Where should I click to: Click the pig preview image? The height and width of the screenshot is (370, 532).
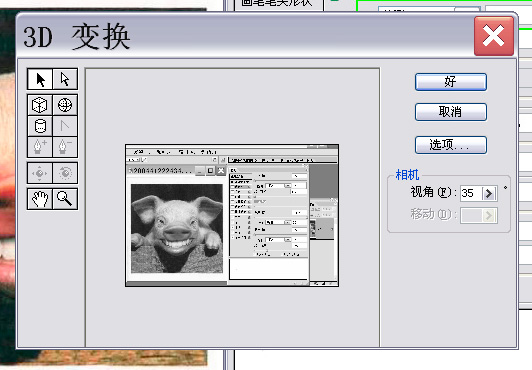point(177,228)
